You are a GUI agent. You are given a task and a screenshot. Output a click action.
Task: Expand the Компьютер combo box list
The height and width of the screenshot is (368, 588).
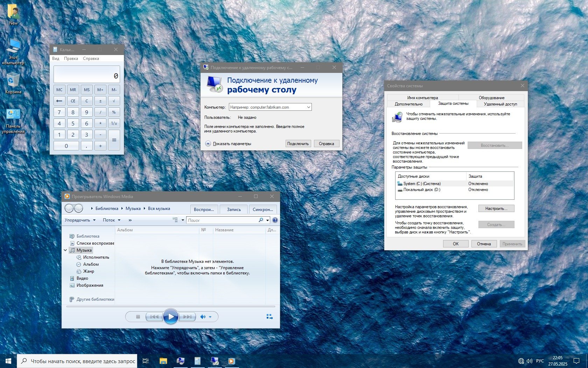tap(308, 107)
